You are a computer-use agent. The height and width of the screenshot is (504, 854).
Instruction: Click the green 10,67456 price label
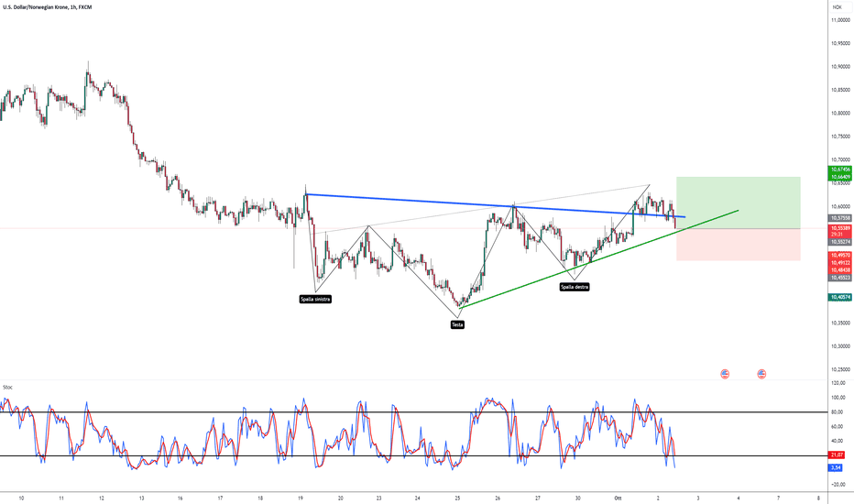click(x=840, y=170)
